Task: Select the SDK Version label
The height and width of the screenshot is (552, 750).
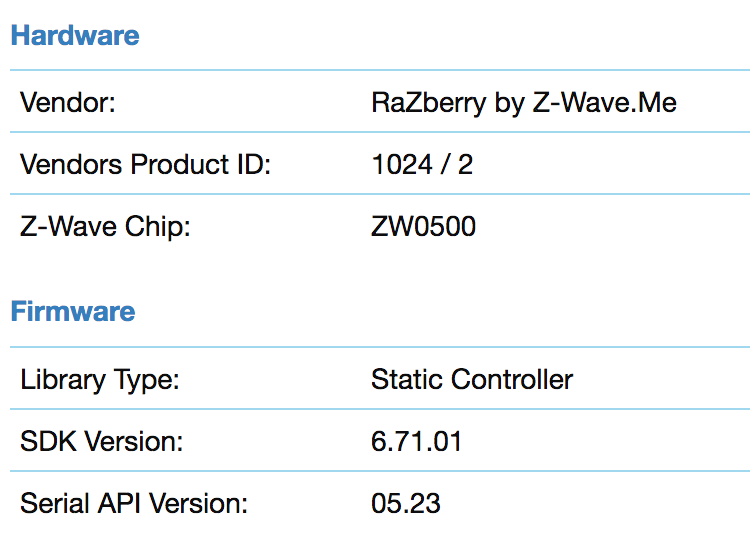Action: (x=101, y=441)
